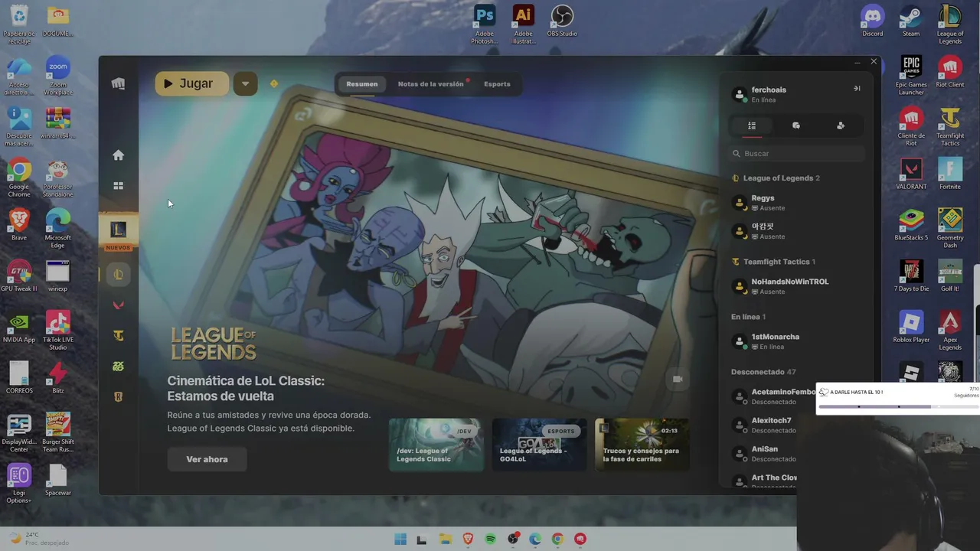Image resolution: width=980 pixels, height=551 pixels.
Task: Select the Geometry Dash desktop icon
Action: tap(950, 228)
